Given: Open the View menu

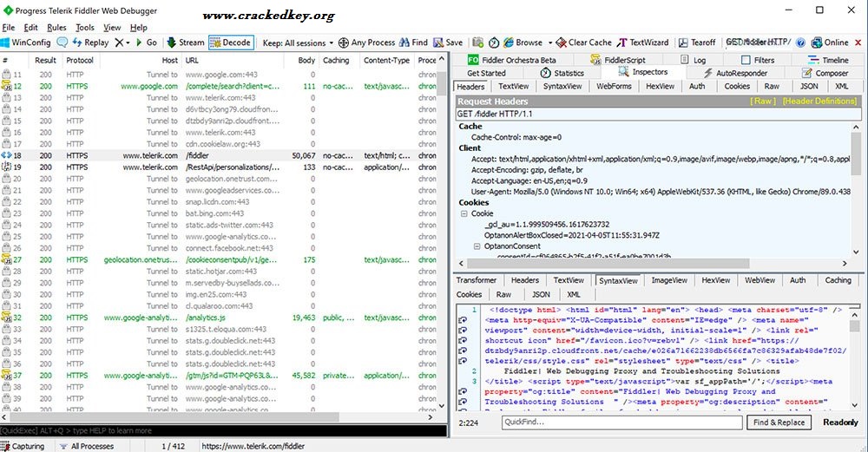Looking at the screenshot, I should pyautogui.click(x=112, y=28).
